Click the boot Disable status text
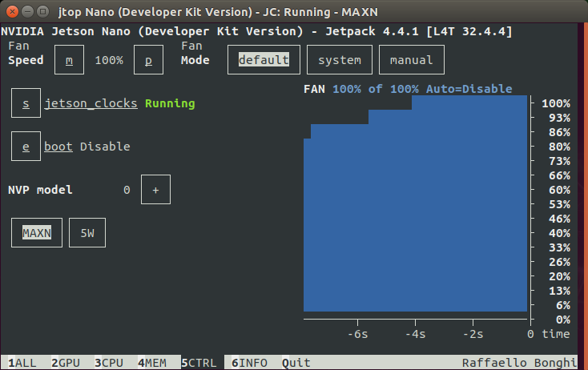Image resolution: width=588 pixels, height=370 pixels. (x=105, y=147)
